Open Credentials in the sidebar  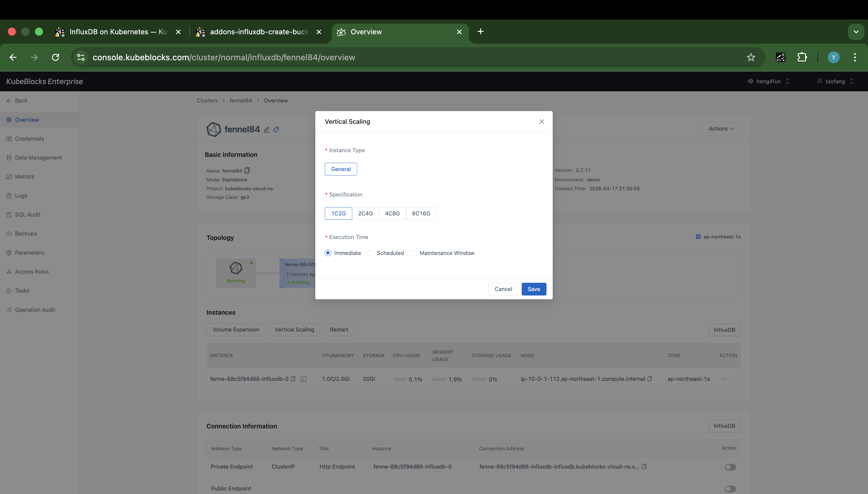click(39, 139)
